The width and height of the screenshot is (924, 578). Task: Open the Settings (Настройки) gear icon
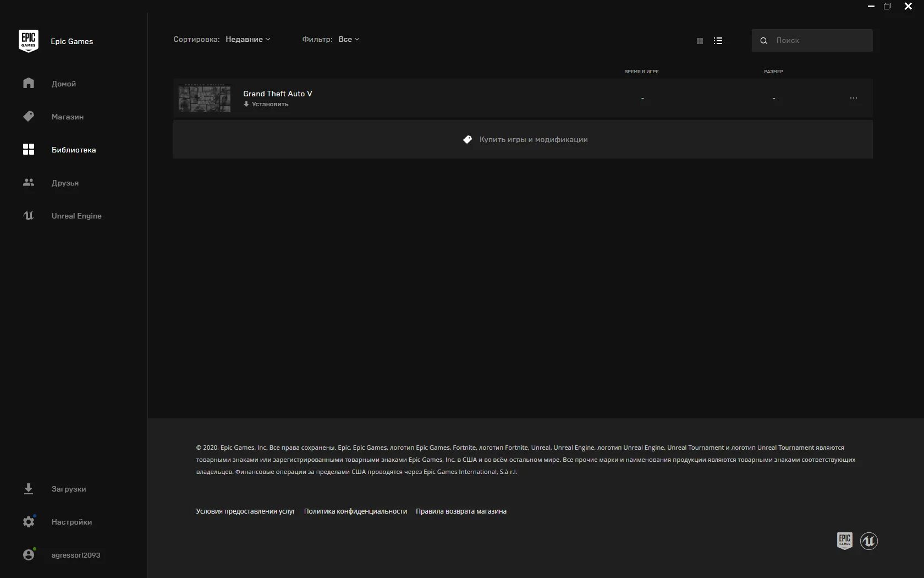(29, 521)
